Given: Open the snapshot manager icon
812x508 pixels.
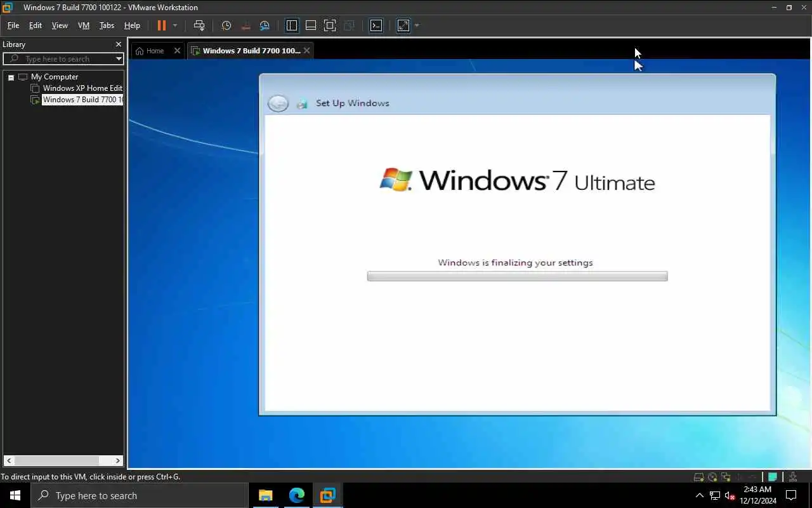Looking at the screenshot, I should [x=265, y=25].
